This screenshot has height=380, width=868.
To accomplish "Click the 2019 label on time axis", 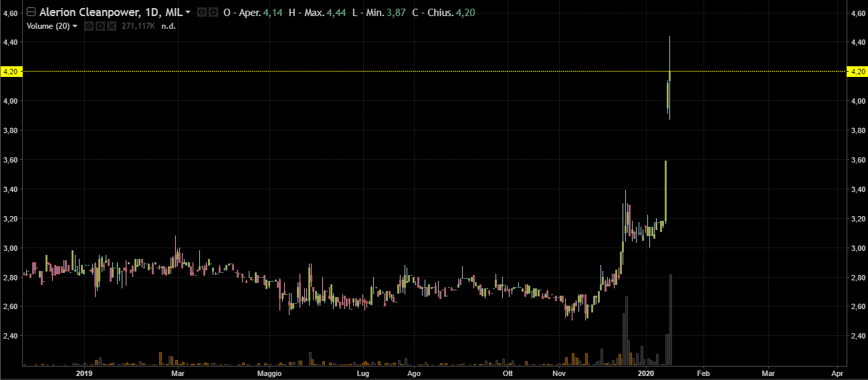I will pyautogui.click(x=84, y=373).
